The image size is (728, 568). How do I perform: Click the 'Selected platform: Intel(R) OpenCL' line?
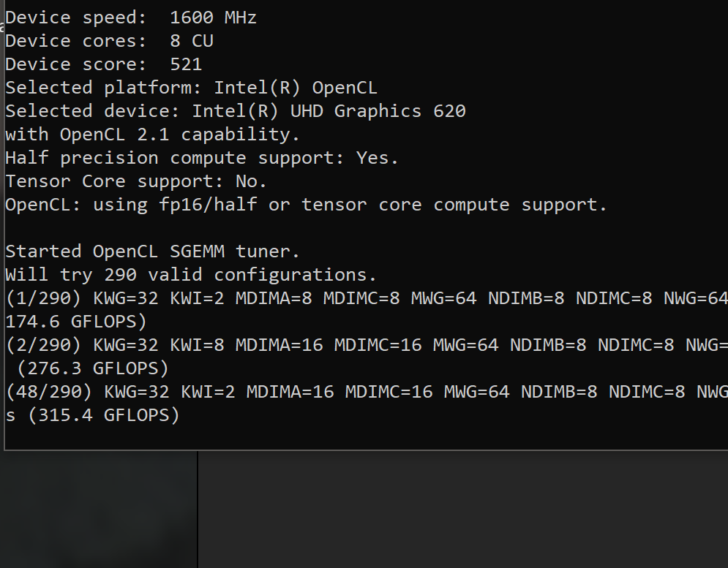pyautogui.click(x=191, y=88)
